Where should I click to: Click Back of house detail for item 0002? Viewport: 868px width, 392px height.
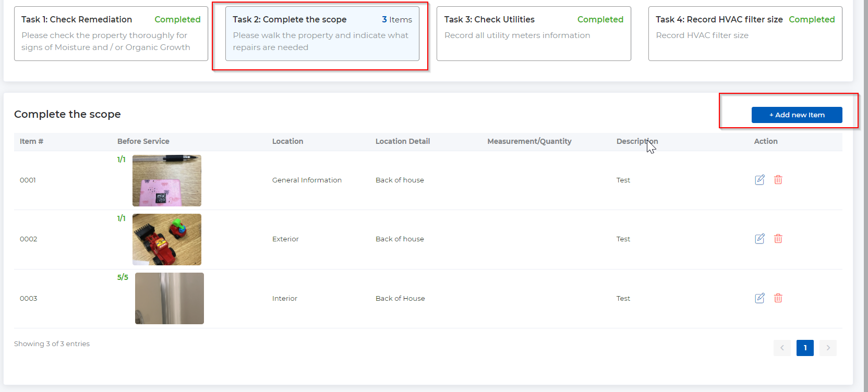[400, 239]
